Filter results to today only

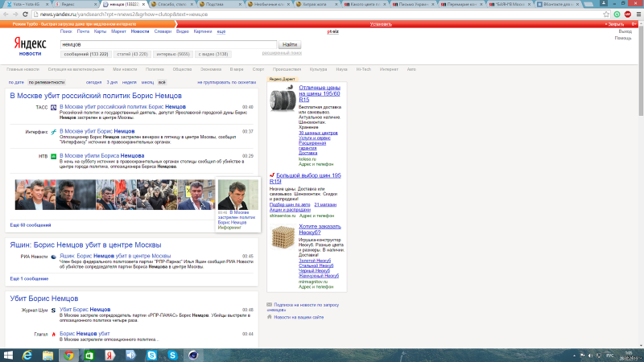click(x=94, y=82)
